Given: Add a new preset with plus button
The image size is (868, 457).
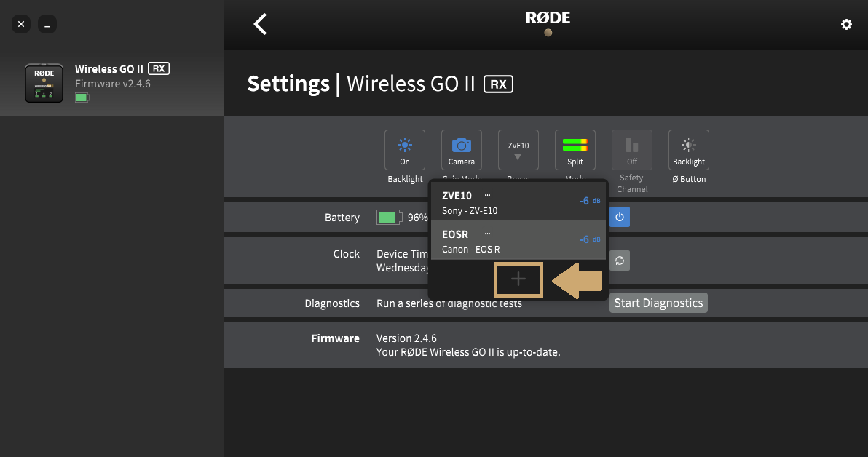Looking at the screenshot, I should 518,279.
